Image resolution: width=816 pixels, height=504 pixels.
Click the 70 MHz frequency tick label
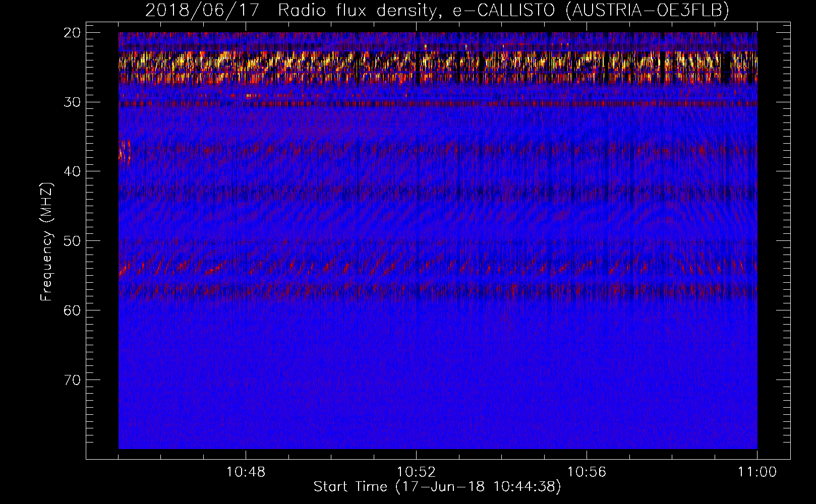[72, 380]
